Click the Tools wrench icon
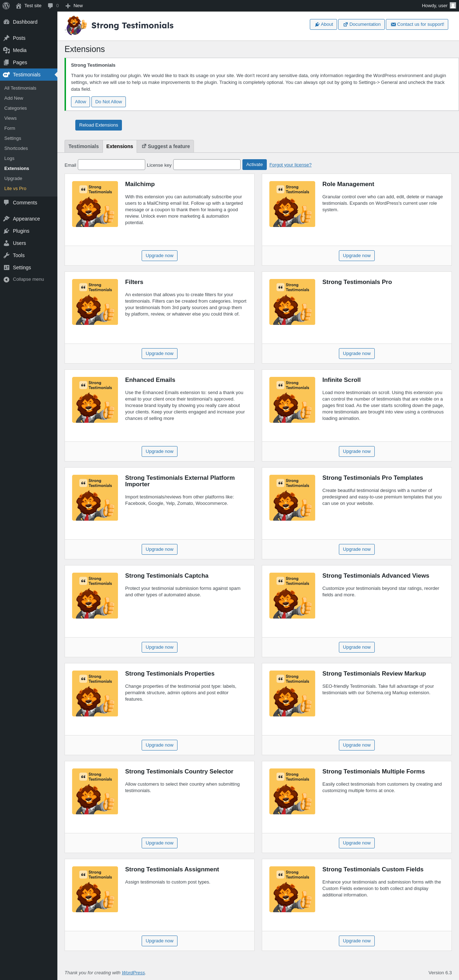The image size is (459, 980). pyautogui.click(x=6, y=255)
